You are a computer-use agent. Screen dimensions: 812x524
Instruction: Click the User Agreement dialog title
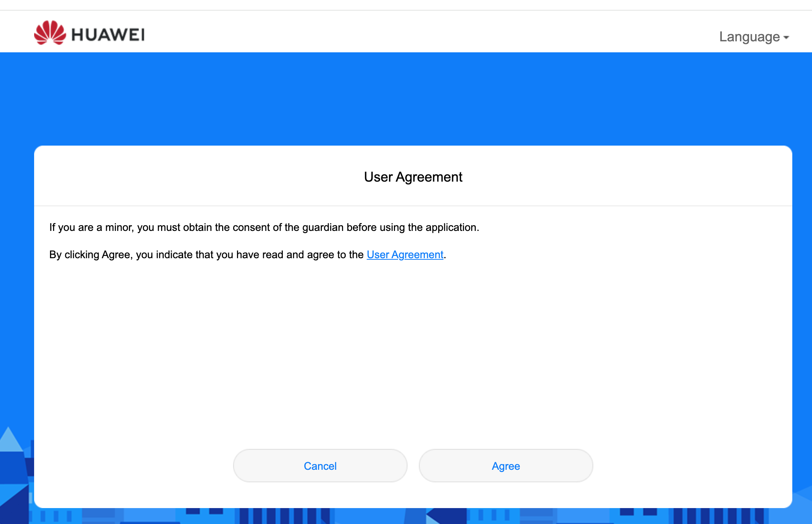[x=413, y=177]
